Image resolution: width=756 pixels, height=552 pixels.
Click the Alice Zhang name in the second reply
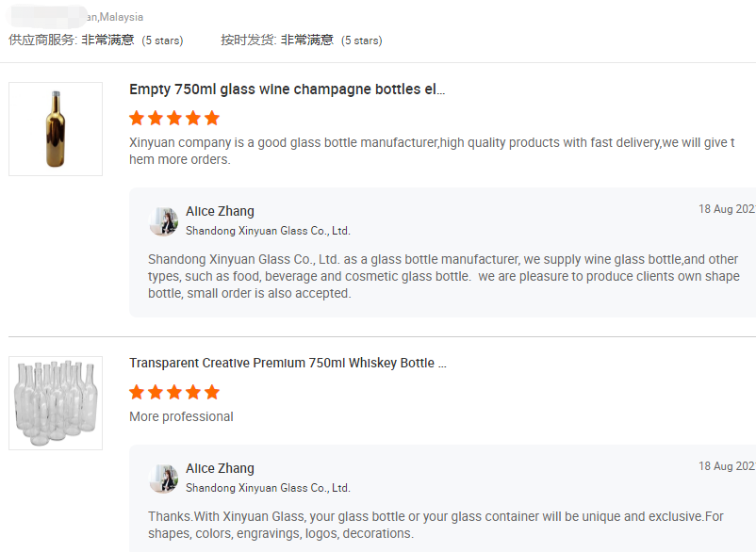coord(220,468)
